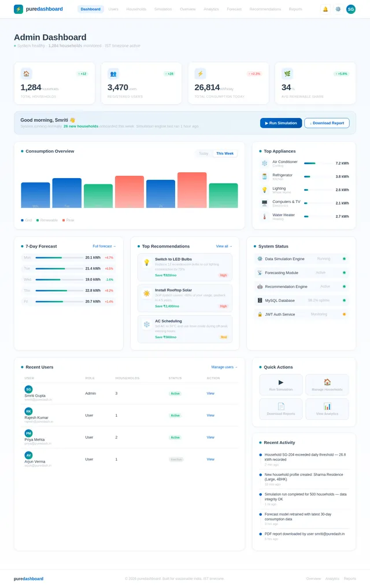Screen dimensions: 370x588
Task: Click the RK avatar for Rajesh Kumar
Action: click(28, 412)
